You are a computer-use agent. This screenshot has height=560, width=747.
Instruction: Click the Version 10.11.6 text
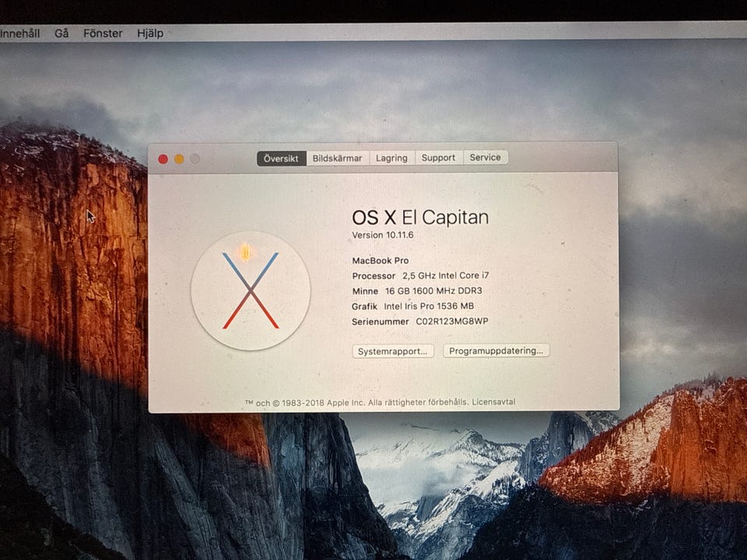coord(383,235)
